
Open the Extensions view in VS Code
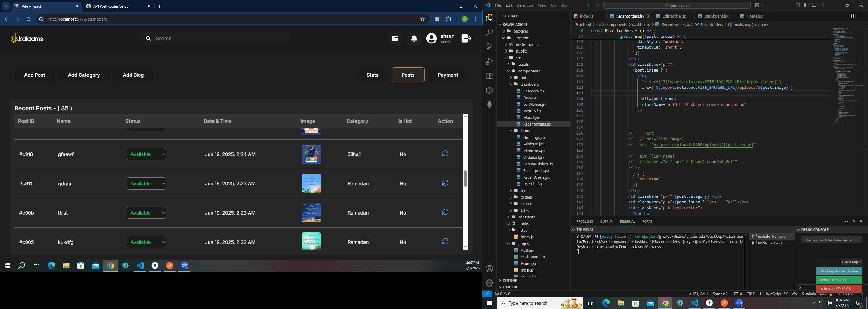489,76
